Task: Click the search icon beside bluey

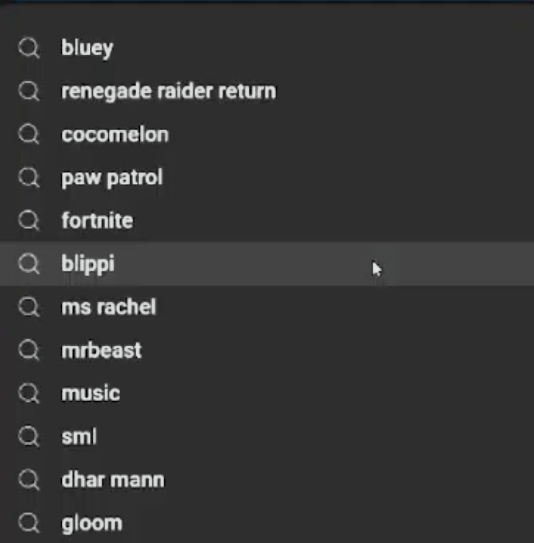Action: 29,48
